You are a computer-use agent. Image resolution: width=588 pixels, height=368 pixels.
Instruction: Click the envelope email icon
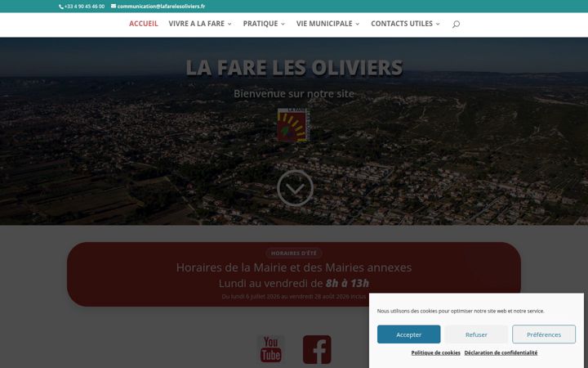pyautogui.click(x=114, y=6)
